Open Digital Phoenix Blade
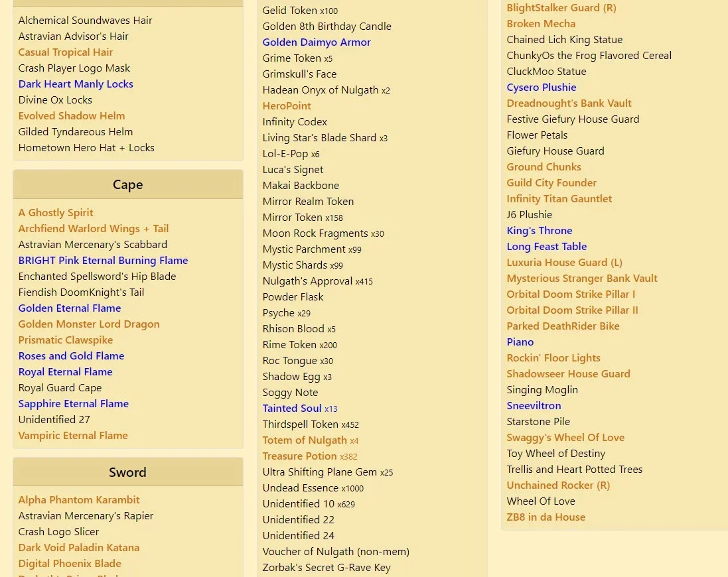The width and height of the screenshot is (728, 577). (x=70, y=563)
